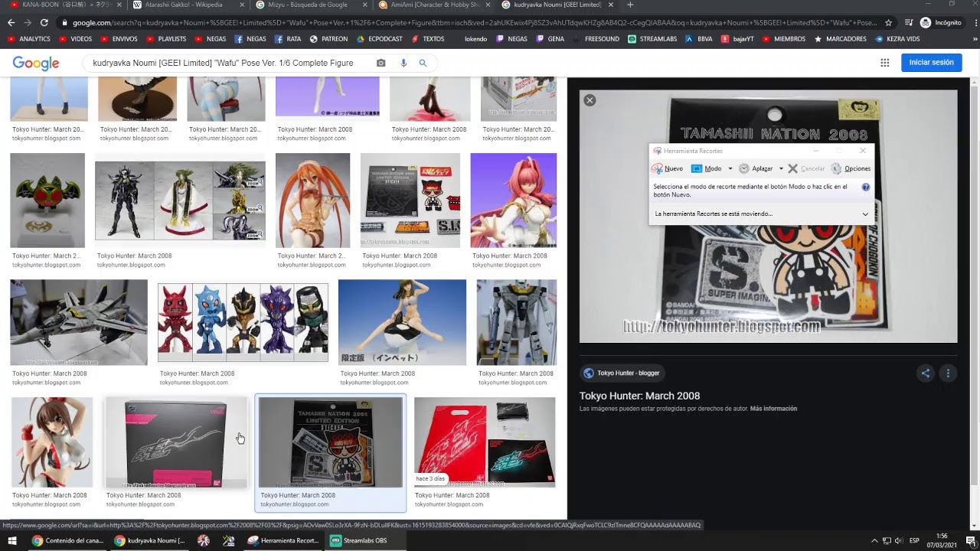Expand the Snipping Tool moving notice
The image size is (980, 551).
pyautogui.click(x=865, y=214)
